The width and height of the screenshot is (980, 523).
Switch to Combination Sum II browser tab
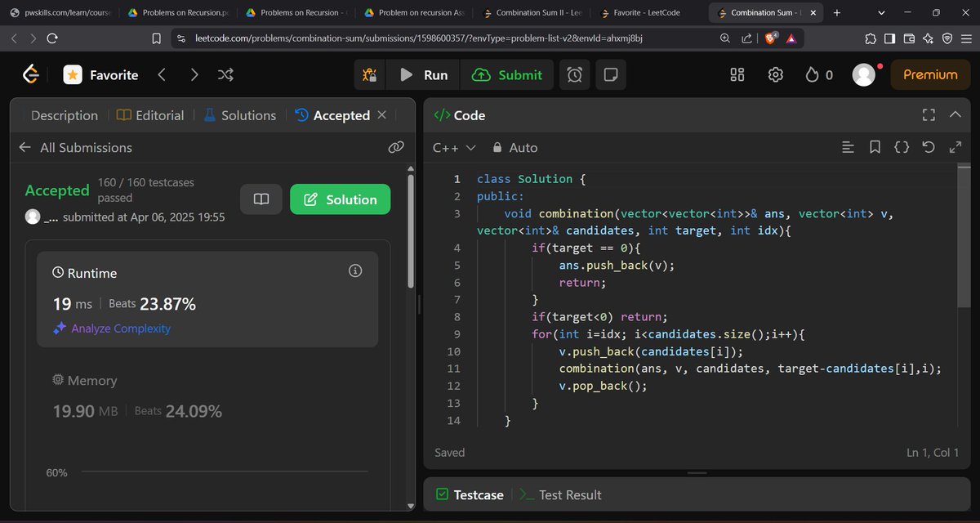531,13
